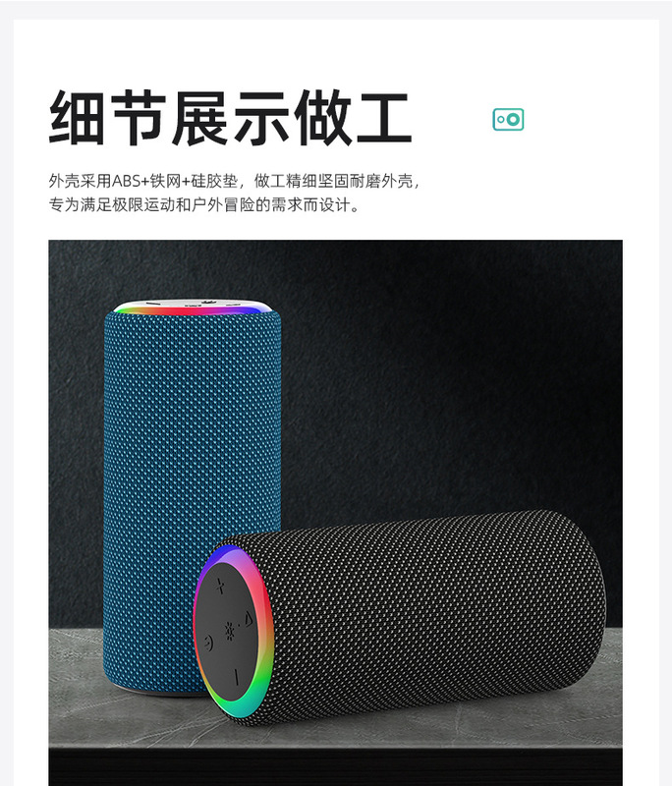The image size is (672, 786).
Task: Click the rainbow light ring atop blue speaker
Action: pyautogui.click(x=193, y=310)
